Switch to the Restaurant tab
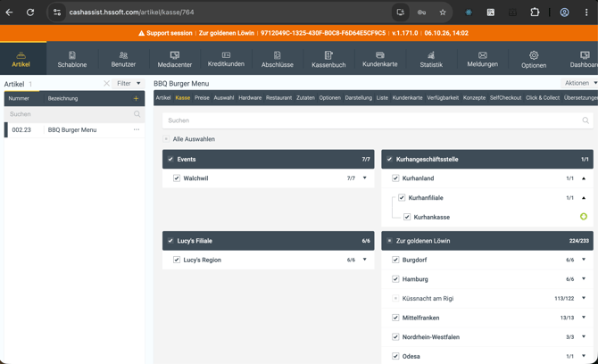This screenshot has width=598, height=364. pyautogui.click(x=278, y=98)
